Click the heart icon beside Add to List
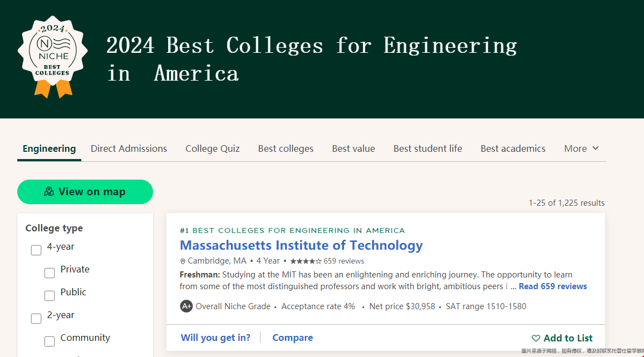Screen dimensions: 644x357 click(535, 338)
